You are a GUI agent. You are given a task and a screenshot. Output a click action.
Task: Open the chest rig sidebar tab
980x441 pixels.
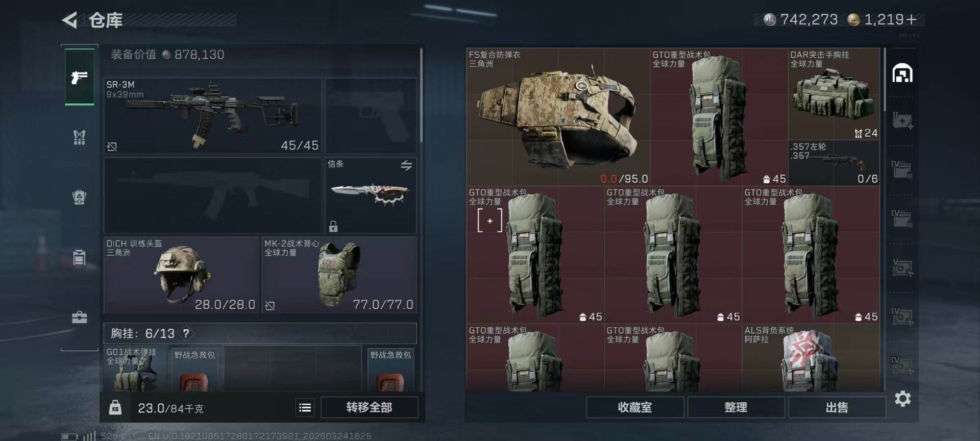coord(79,137)
